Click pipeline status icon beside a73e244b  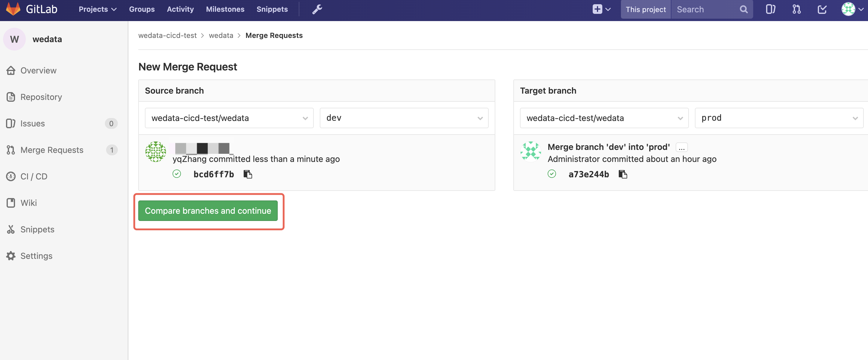tap(552, 174)
